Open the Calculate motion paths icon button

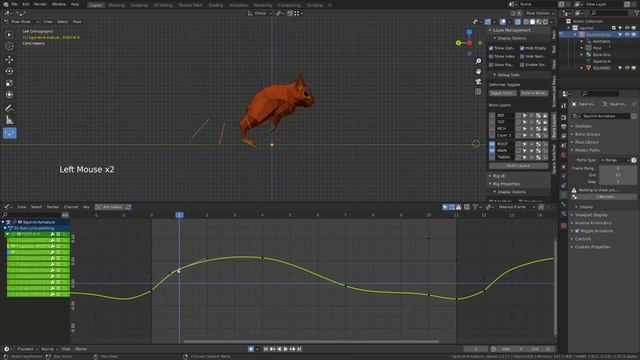click(574, 197)
